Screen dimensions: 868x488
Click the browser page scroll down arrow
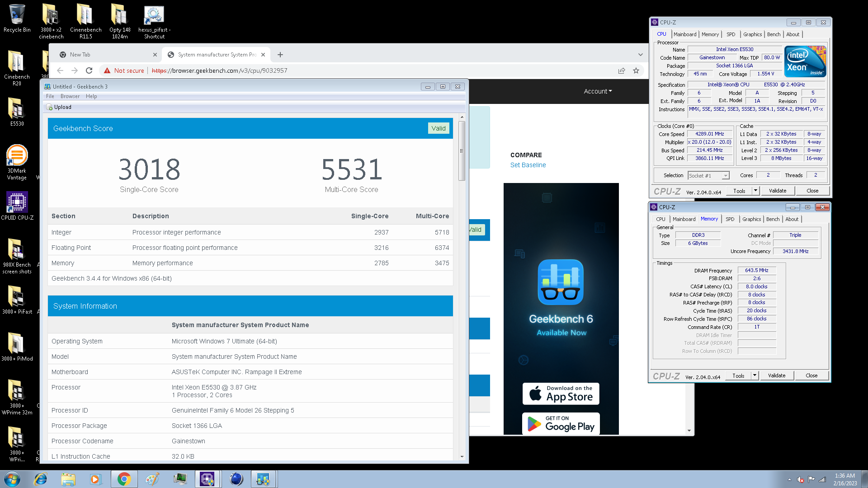[689, 431]
